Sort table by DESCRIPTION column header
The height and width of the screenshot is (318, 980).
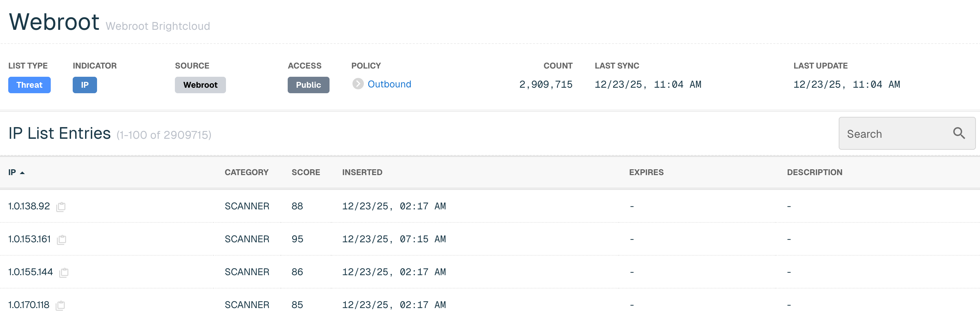(814, 172)
